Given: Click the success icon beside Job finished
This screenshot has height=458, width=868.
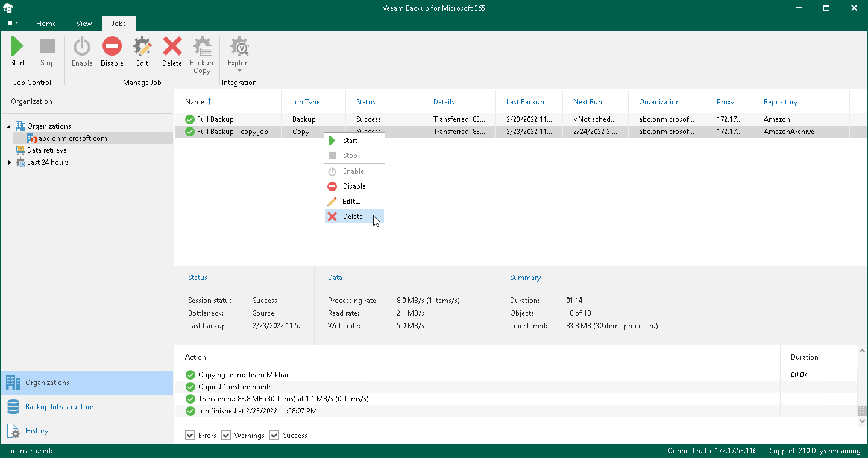Looking at the screenshot, I should [x=190, y=411].
